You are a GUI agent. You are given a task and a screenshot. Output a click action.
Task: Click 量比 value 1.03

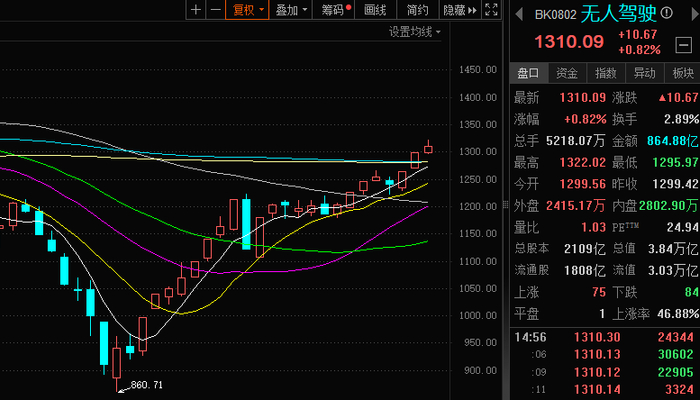coord(593,227)
